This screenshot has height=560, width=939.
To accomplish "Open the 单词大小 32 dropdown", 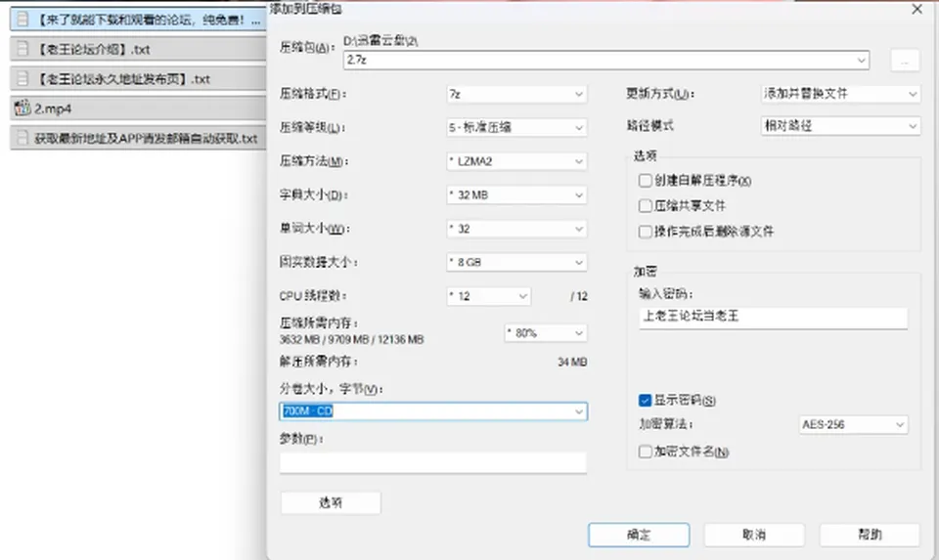I will coord(516,229).
